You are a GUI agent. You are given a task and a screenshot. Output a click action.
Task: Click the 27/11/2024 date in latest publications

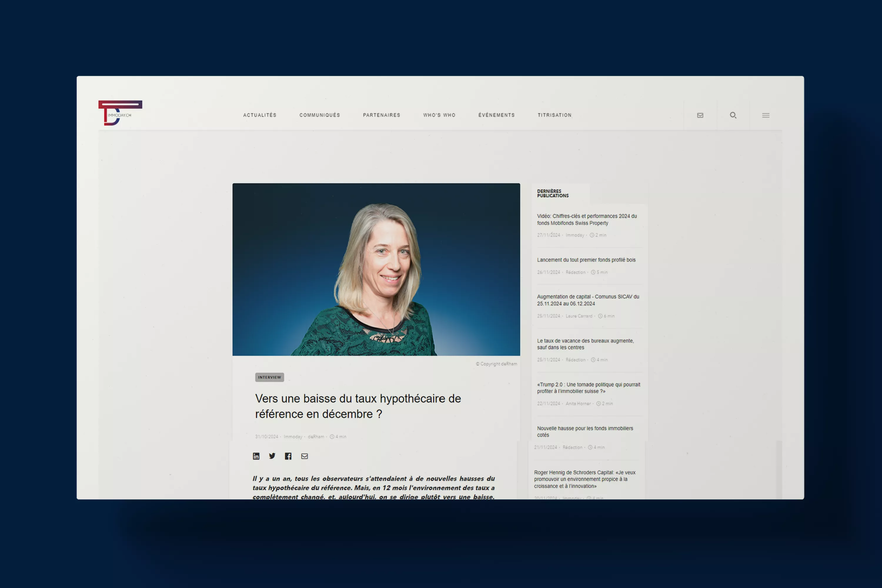tap(548, 235)
